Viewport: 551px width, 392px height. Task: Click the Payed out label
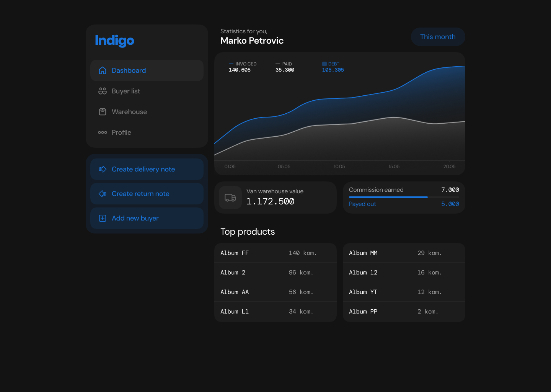coord(362,204)
